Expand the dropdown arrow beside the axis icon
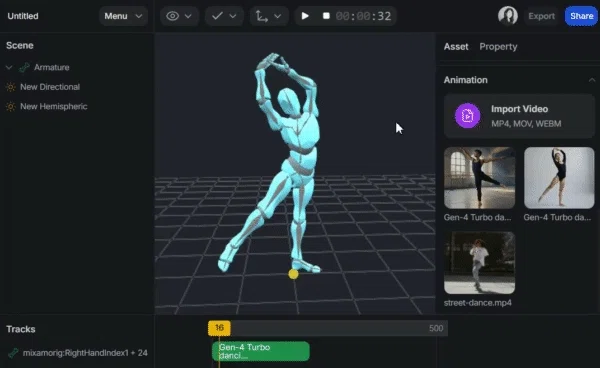600x368 pixels. (278, 16)
